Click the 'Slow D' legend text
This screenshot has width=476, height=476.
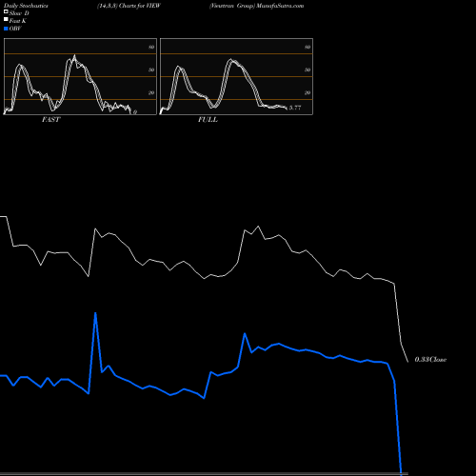19,13
